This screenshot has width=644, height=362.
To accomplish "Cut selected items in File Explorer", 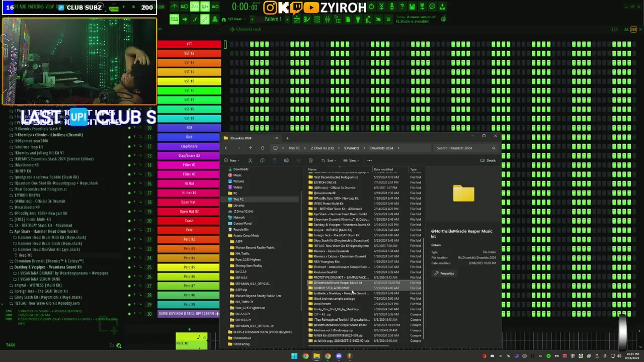I will [250, 160].
